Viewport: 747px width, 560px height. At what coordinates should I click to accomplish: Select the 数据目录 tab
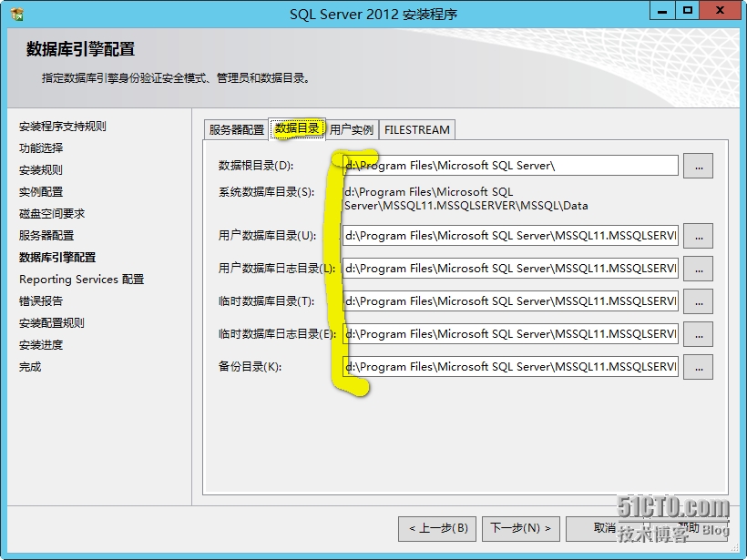pyautogui.click(x=297, y=128)
